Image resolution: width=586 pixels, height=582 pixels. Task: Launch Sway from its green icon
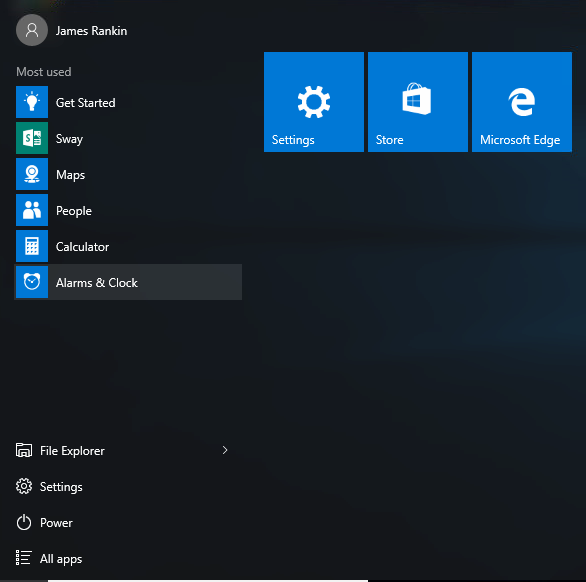coord(32,138)
